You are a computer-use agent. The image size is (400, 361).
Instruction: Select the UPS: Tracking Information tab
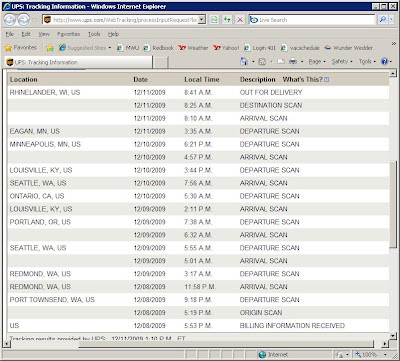tap(79, 62)
